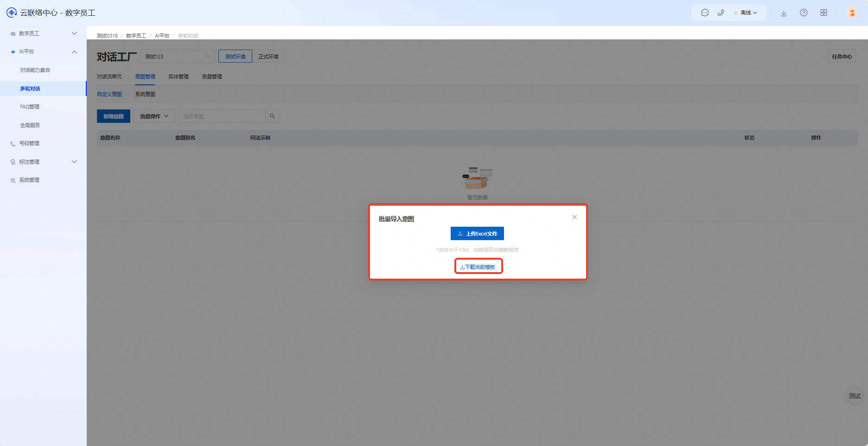The height and width of the screenshot is (446, 868).
Task: Open the download center icon in header
Action: 784,13
